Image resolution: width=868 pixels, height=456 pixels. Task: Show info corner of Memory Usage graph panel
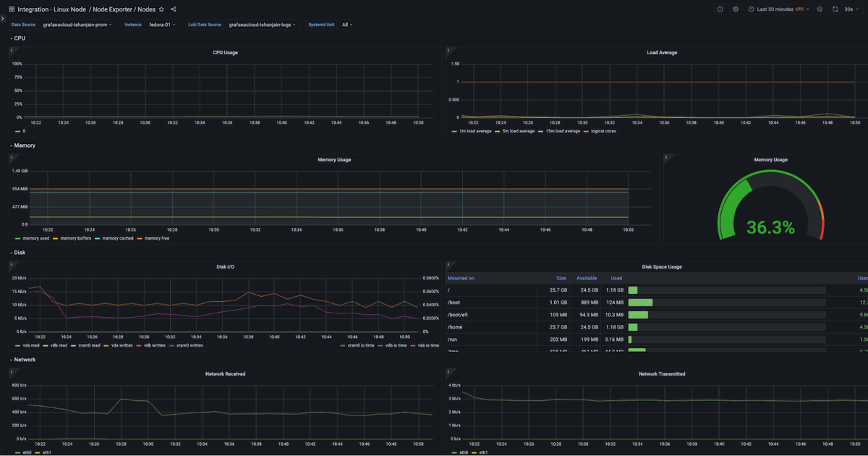pyautogui.click(x=12, y=157)
